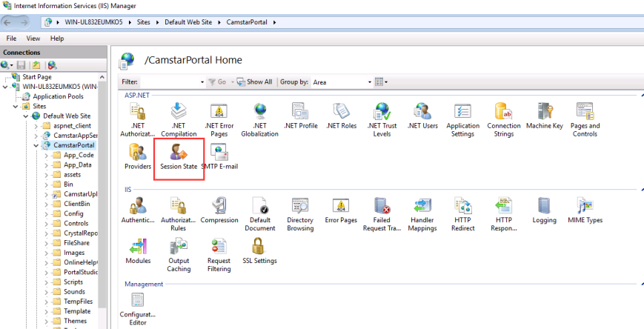
Task: Open .NET Globalization feature
Action: 259,119
